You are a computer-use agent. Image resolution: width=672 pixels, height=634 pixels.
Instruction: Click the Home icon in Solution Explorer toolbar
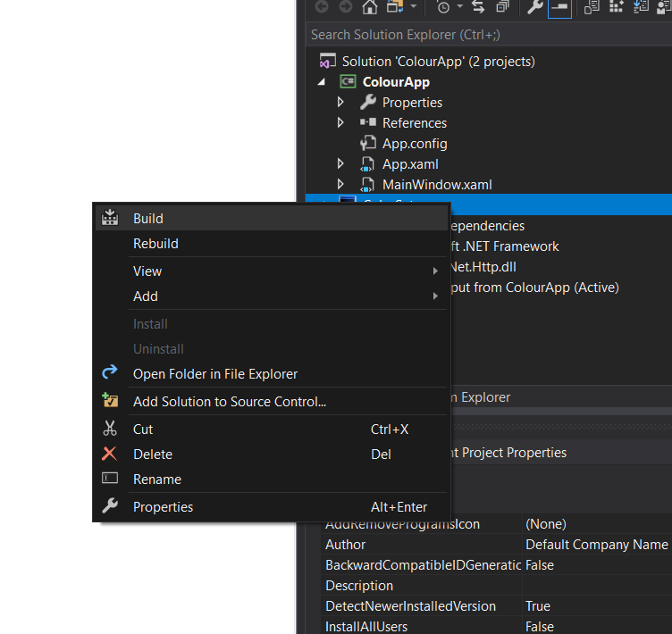(369, 7)
